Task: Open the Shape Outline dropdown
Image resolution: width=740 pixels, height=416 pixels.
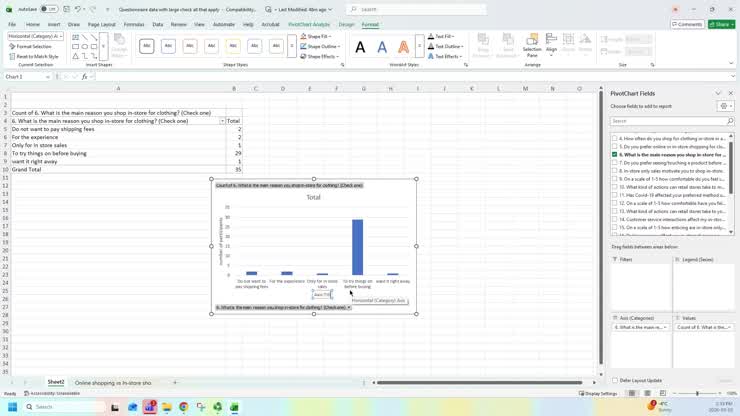Action: pos(320,46)
